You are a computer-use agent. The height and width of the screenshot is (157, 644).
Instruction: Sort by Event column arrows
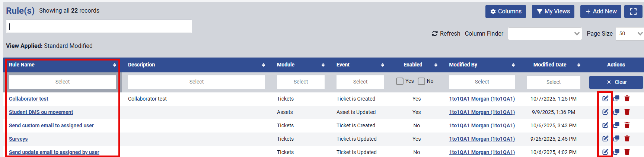click(383, 65)
